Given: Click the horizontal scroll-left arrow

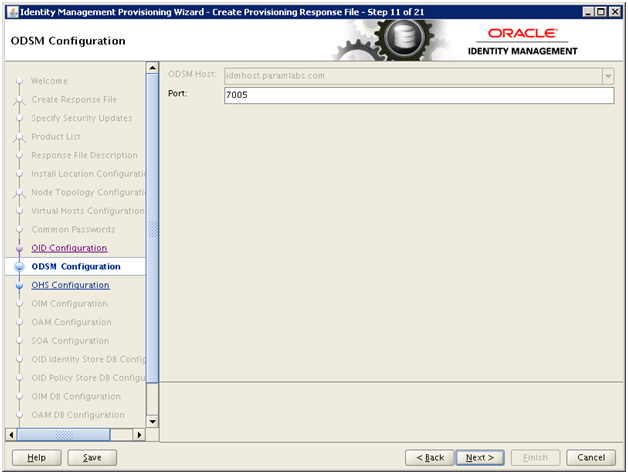Looking at the screenshot, I should point(11,435).
